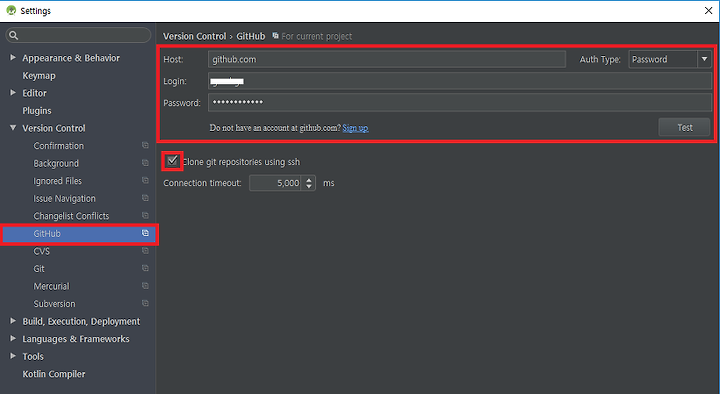Select Issue Navigation settings
Image resolution: width=720 pixels, height=394 pixels.
(64, 198)
